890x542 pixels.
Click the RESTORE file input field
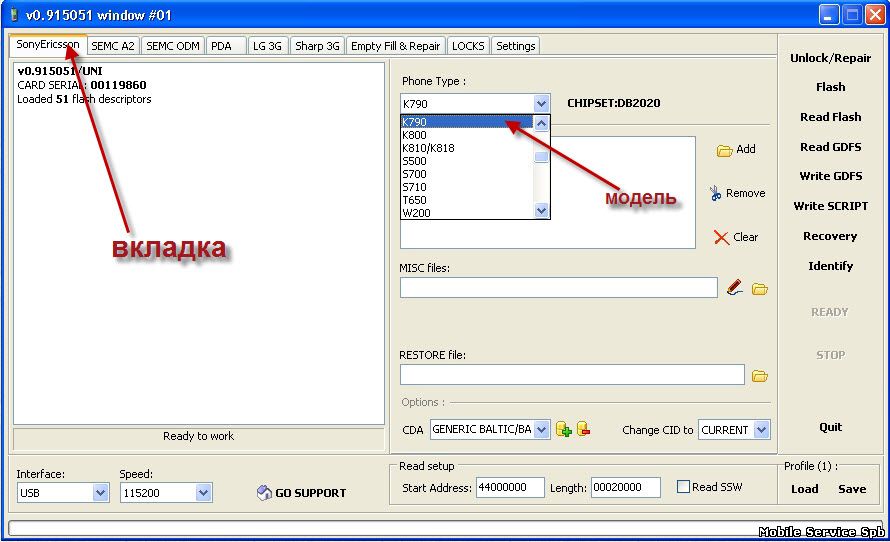(x=572, y=375)
